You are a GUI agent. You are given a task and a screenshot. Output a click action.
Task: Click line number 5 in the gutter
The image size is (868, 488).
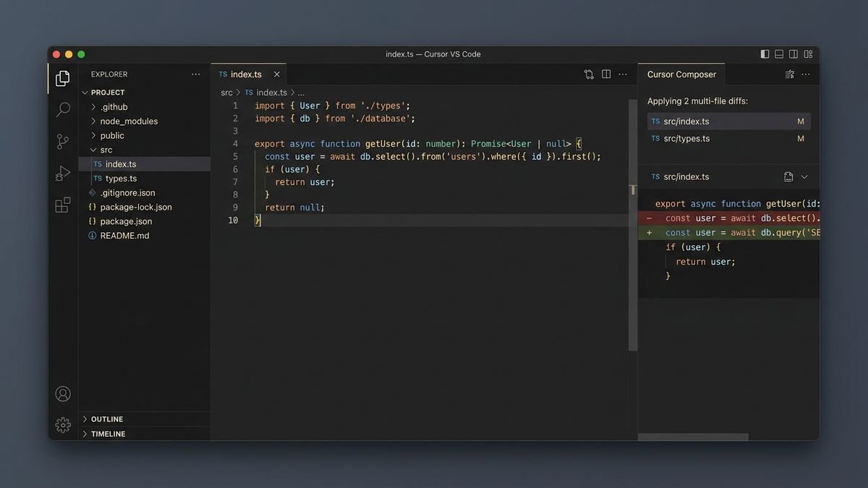235,156
